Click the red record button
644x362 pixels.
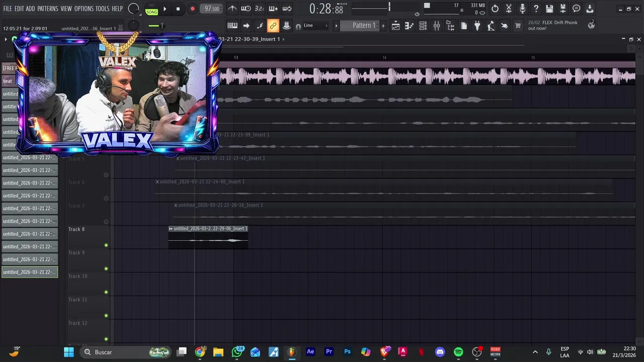[x=192, y=9]
